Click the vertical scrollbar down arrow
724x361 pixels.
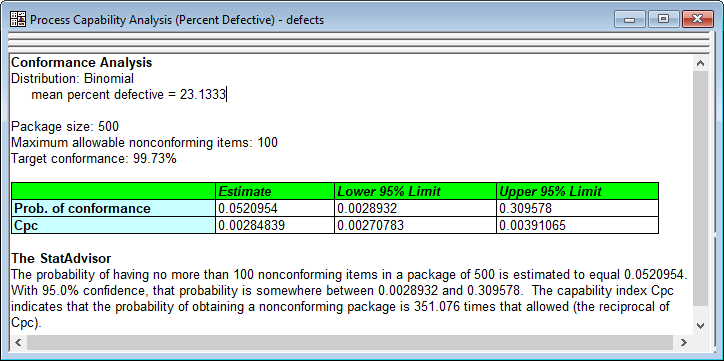click(x=700, y=325)
